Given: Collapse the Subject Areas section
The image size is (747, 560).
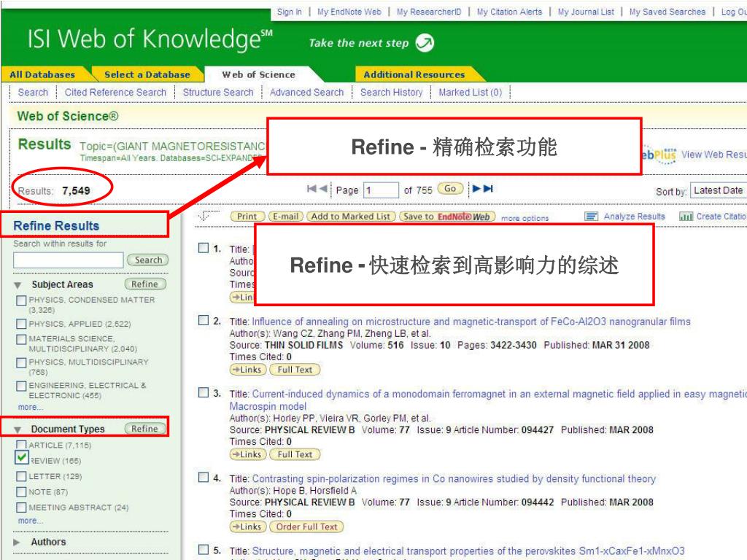Looking at the screenshot, I should (18, 285).
